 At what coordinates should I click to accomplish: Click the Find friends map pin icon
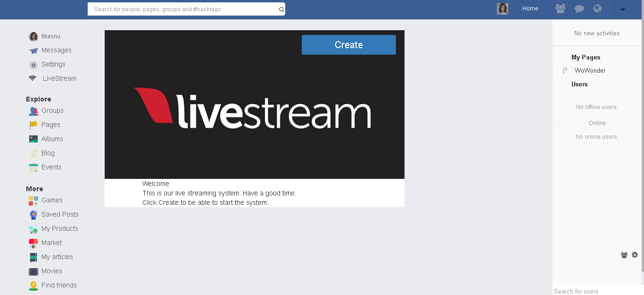[33, 286]
